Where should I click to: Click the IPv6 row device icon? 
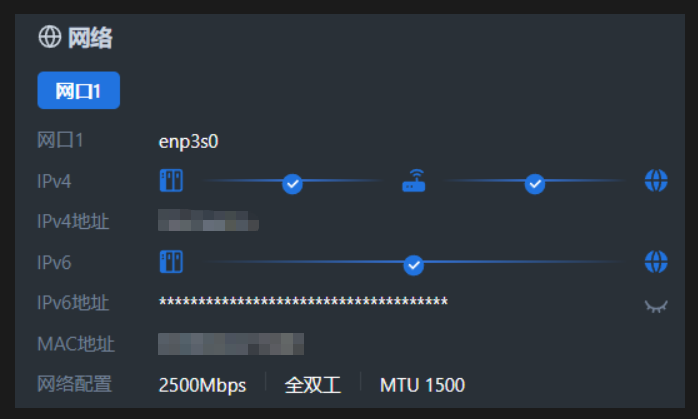(x=171, y=262)
